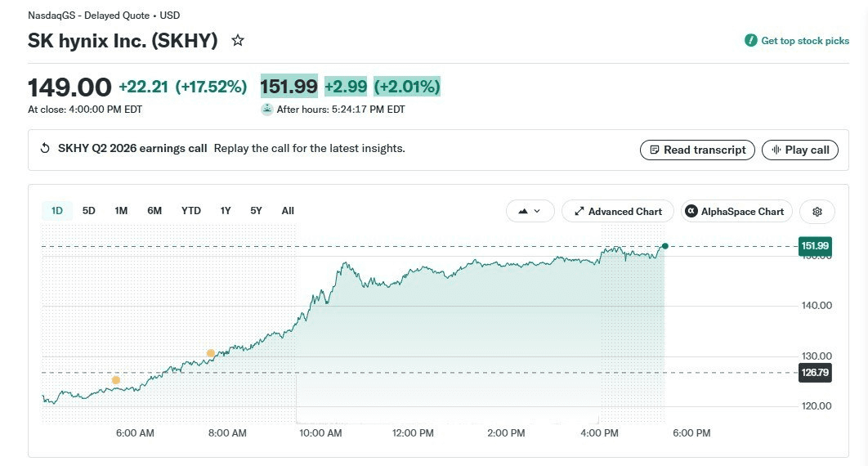Click the orange event marker near 8:00 AM
Screen dimensions: 868x466
click(210, 353)
